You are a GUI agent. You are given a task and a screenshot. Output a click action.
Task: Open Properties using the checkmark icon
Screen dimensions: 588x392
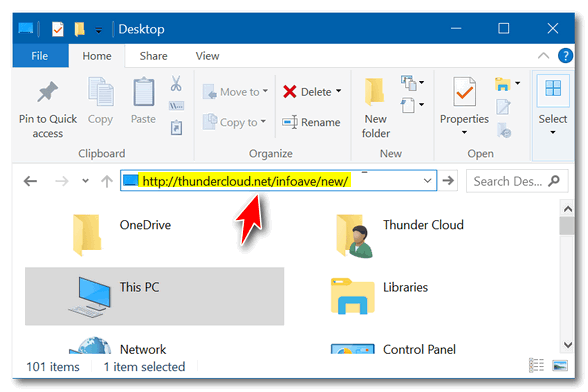(x=464, y=92)
